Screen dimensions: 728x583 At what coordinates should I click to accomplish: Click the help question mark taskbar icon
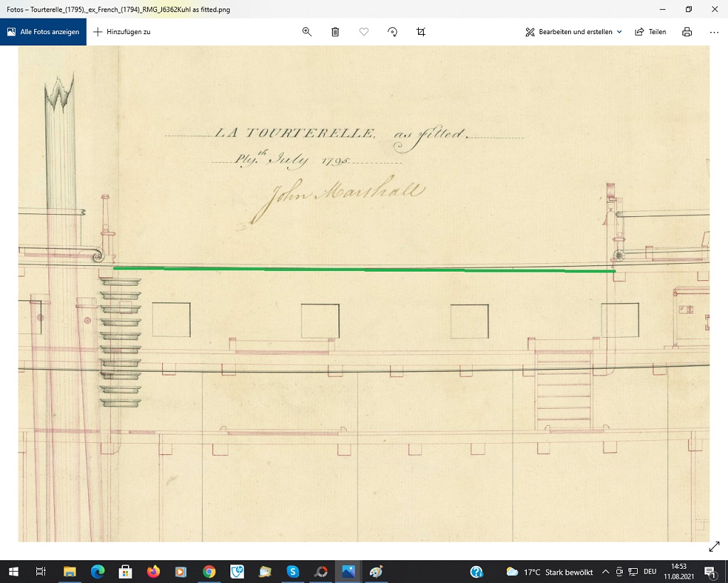coord(476,572)
